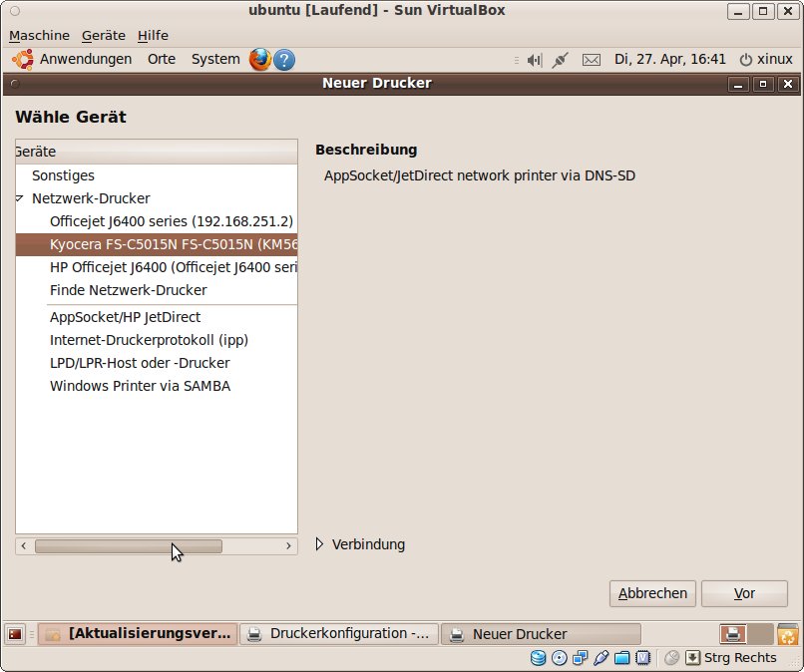This screenshot has width=804, height=672.
Task: Click the VirtualBox hard disk status icon
Action: click(540, 658)
